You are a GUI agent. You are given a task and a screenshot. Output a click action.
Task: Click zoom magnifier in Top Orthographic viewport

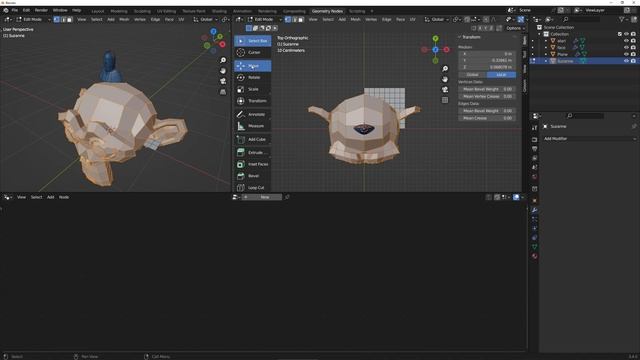[445, 69]
